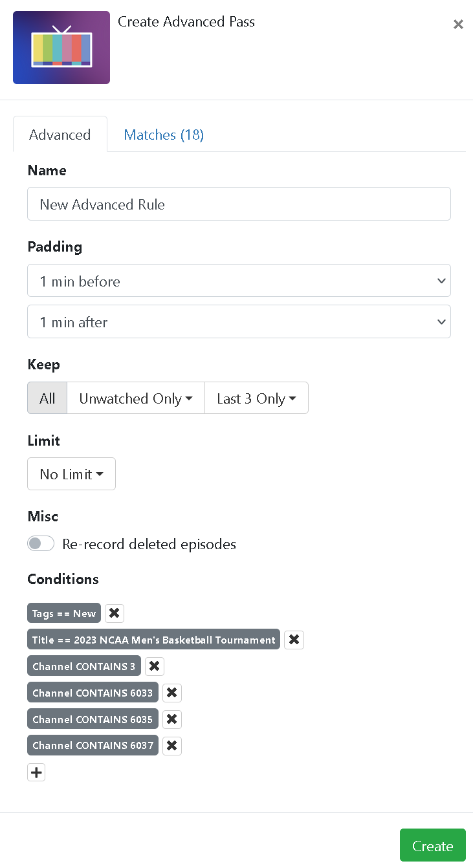The width and height of the screenshot is (473, 868).
Task: Close the Create Advanced Pass dialog
Action: [x=458, y=25]
